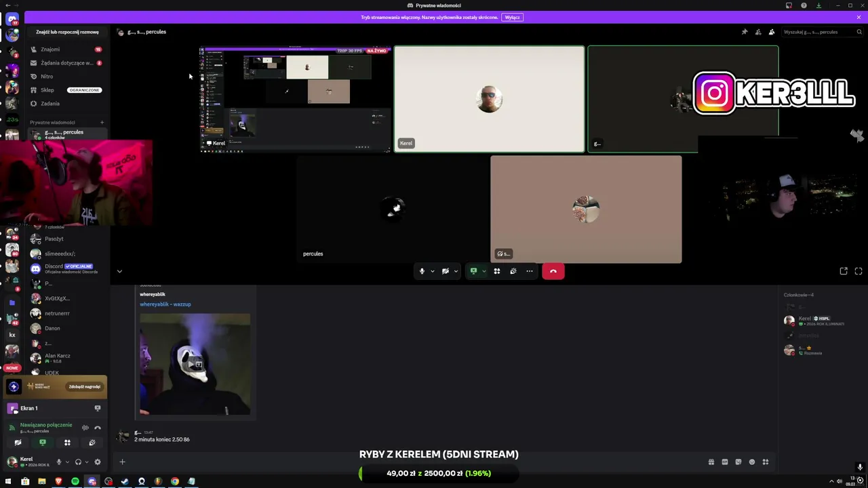Click the Discord home icon in server bar
Screen dimensions: 868x488
[x=12, y=19]
